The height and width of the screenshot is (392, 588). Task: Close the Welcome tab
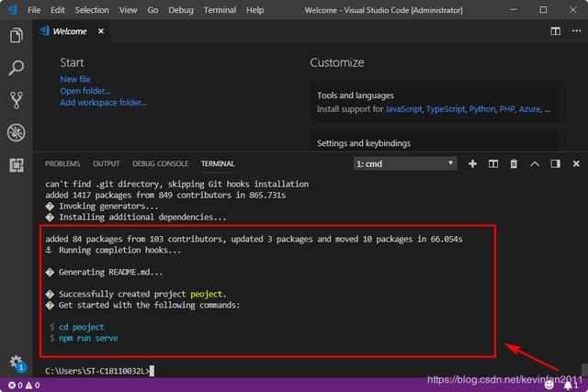(x=101, y=31)
